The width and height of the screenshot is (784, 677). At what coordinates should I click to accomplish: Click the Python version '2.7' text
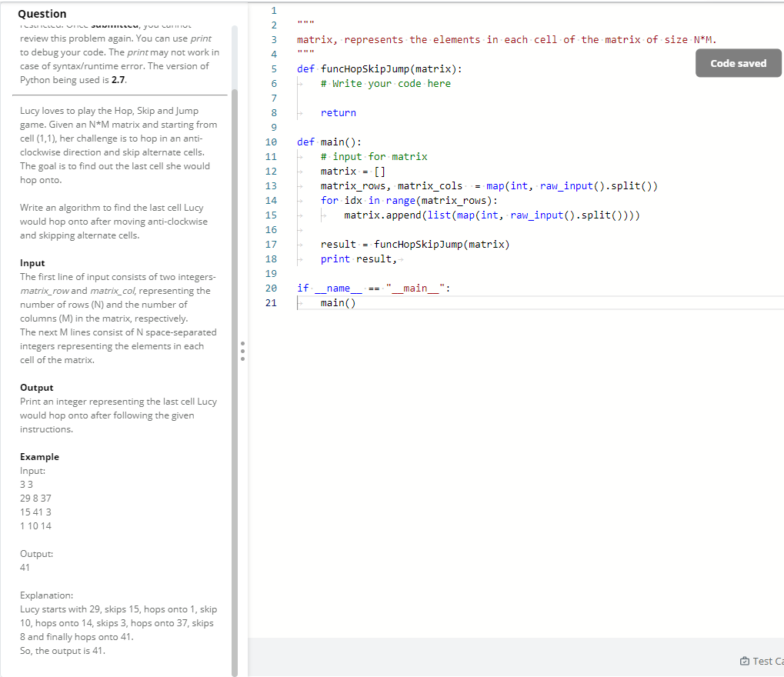[118, 80]
